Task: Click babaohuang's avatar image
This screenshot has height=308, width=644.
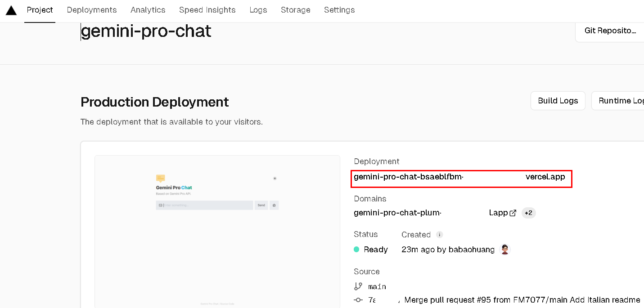Action: [505, 250]
